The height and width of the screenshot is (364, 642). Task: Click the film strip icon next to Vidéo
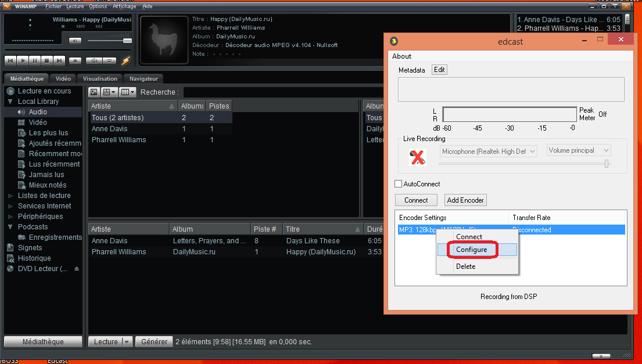tap(21, 122)
